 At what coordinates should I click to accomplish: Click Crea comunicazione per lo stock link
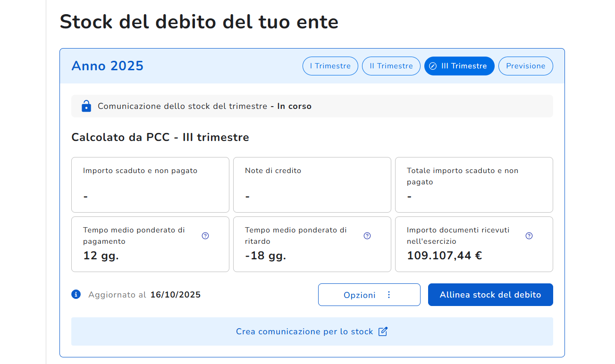304,331
